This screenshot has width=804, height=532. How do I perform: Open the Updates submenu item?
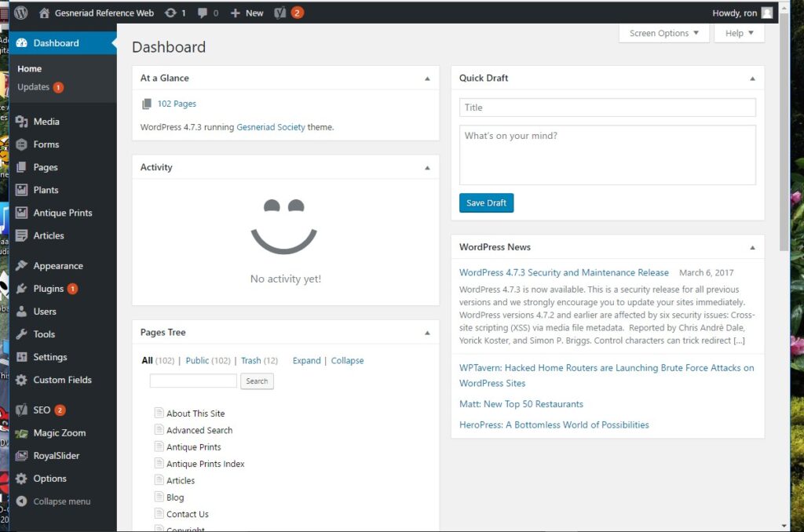34,87
